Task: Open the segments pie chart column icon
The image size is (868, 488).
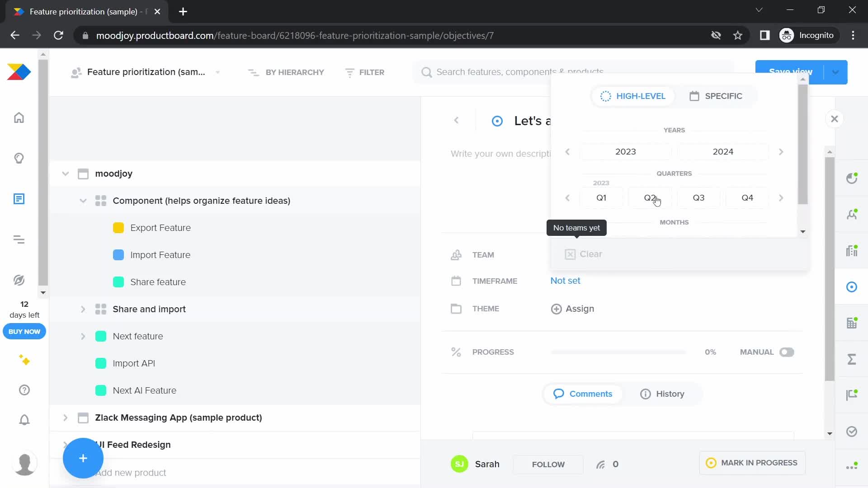Action: [x=852, y=178]
